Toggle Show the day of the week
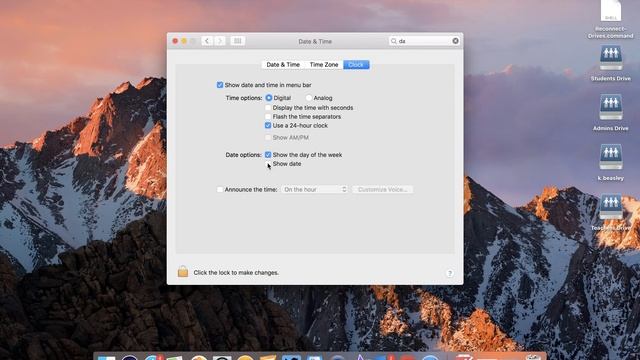 [268, 155]
